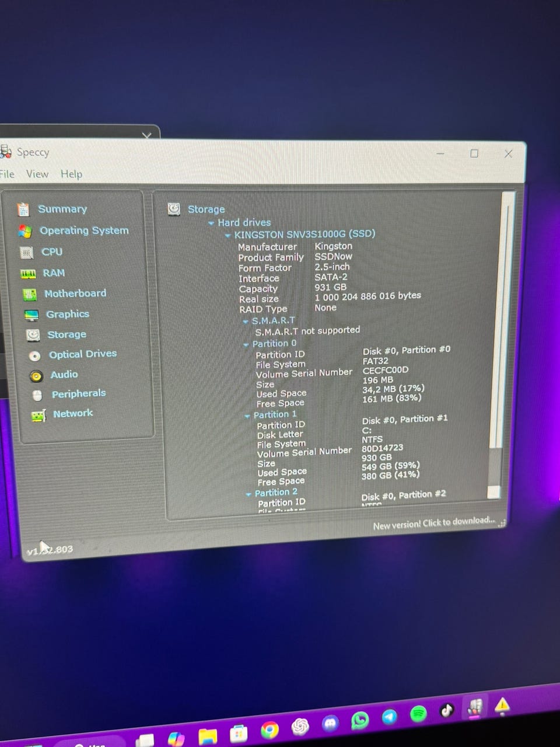Click the Disk #0, Partition #2 value

click(404, 495)
